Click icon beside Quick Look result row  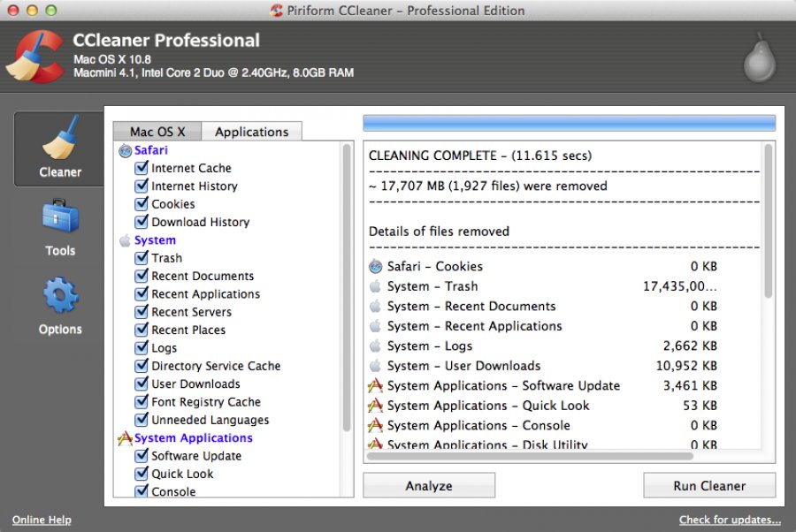(x=375, y=406)
